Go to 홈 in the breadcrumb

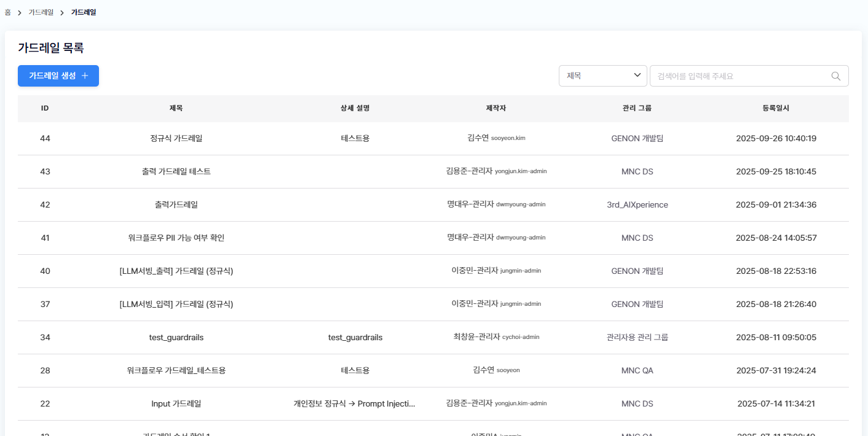click(8, 12)
